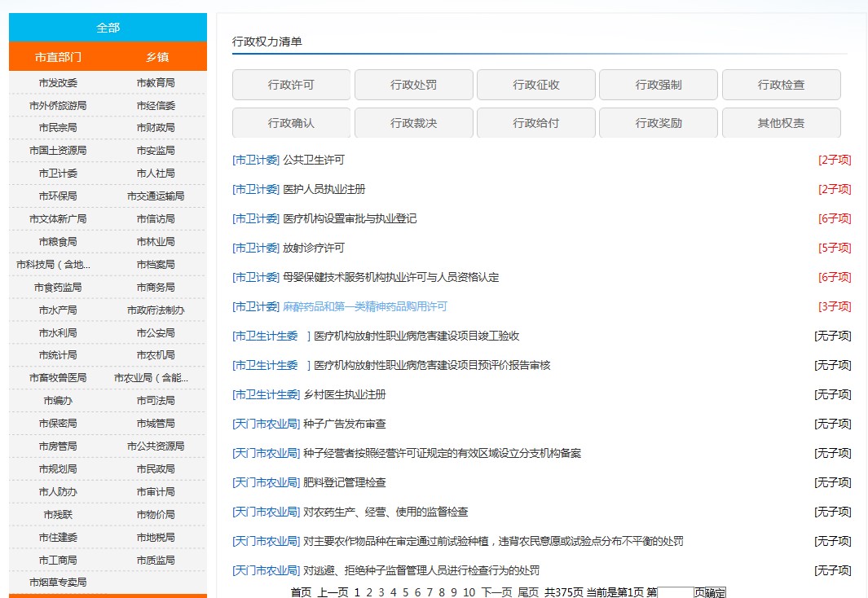Filter by 行政处罚 category
Viewport: 868px width, 598px height.
coord(413,85)
